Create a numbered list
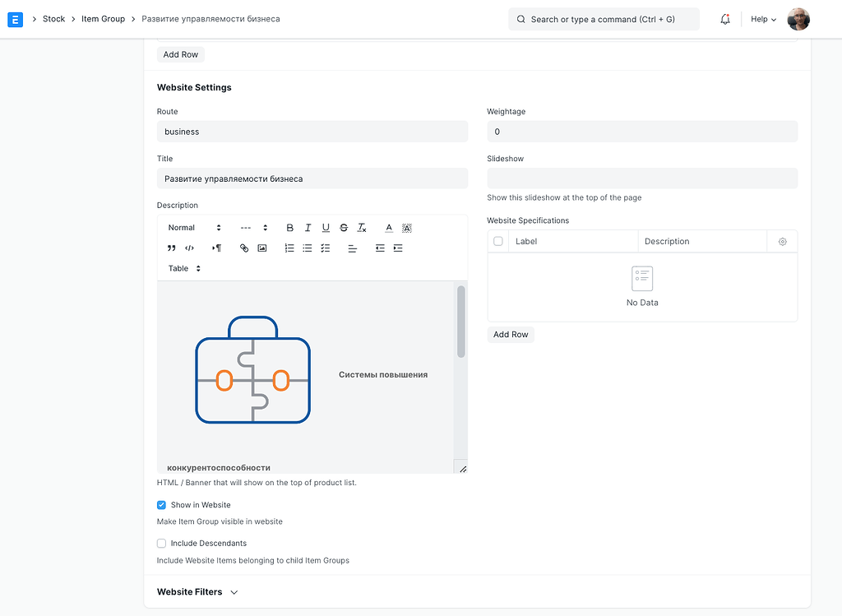Screen dimensions: 842x616 click(289, 248)
